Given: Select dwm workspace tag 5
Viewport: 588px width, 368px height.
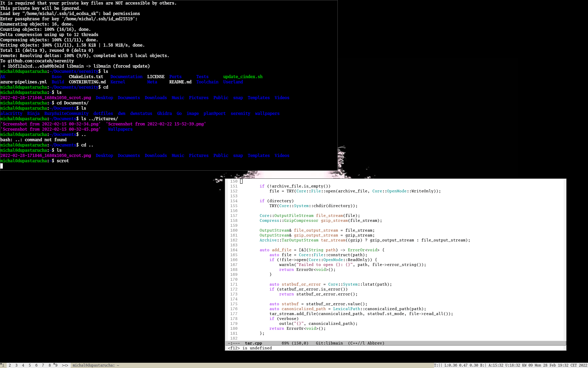Looking at the screenshot, I should [30, 365].
